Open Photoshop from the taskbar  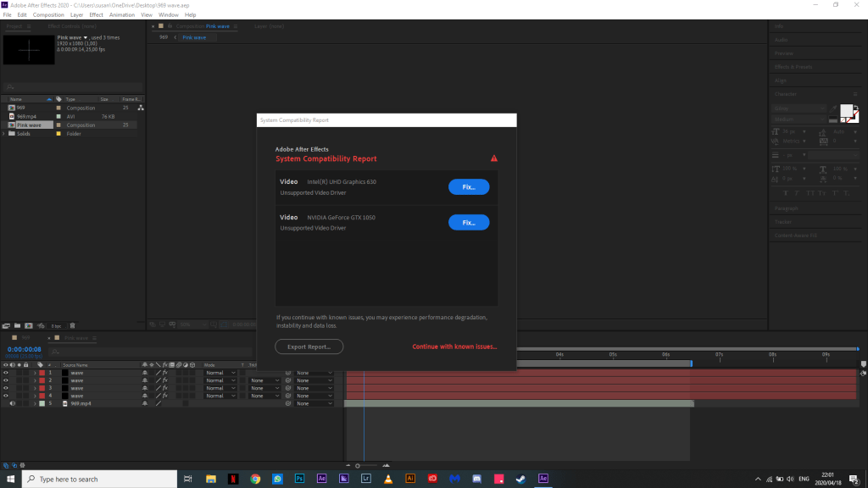pyautogui.click(x=299, y=479)
